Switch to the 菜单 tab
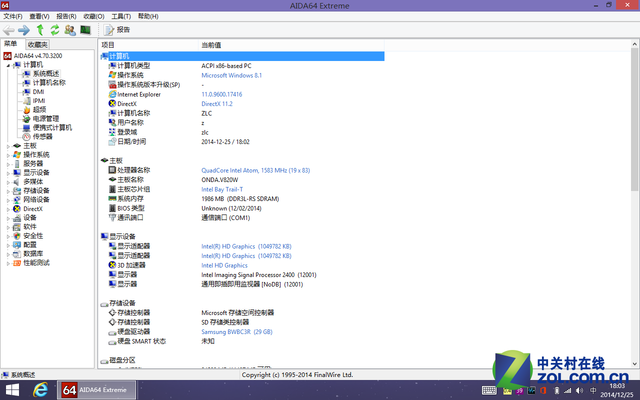 11,44
